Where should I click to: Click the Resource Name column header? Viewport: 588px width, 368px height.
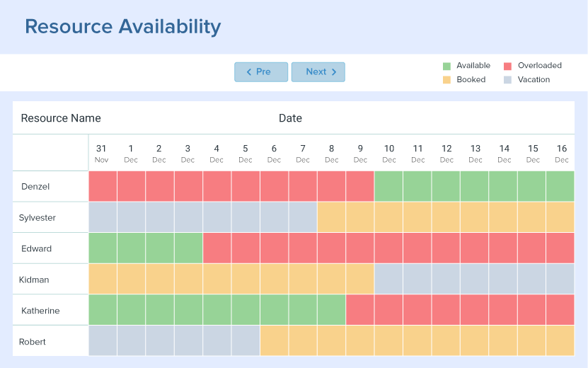tap(61, 118)
